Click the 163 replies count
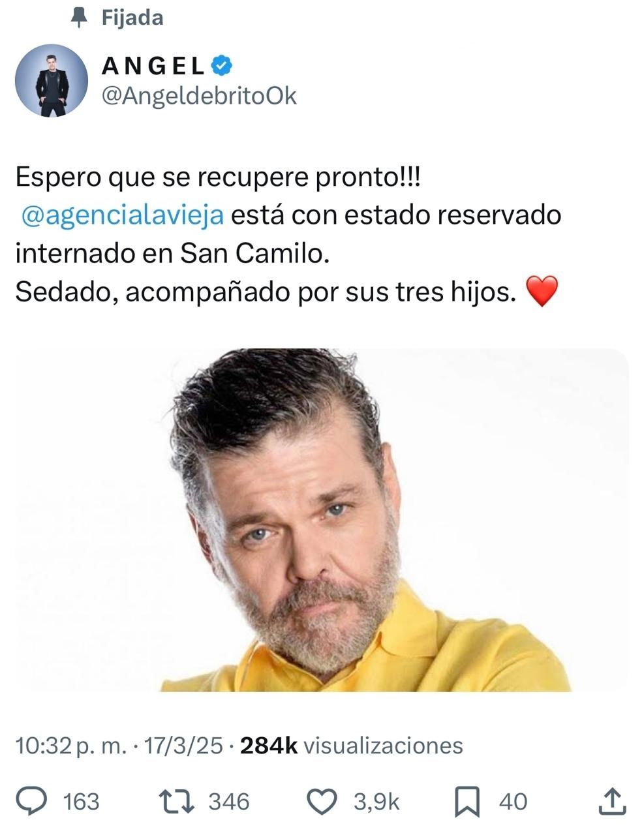Viewport: 644px width, 835px height. [x=81, y=802]
